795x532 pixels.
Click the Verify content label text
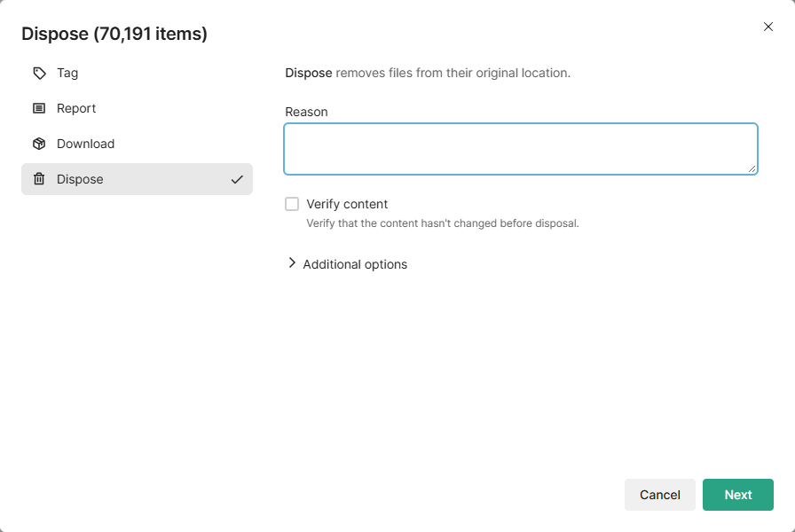coord(347,204)
